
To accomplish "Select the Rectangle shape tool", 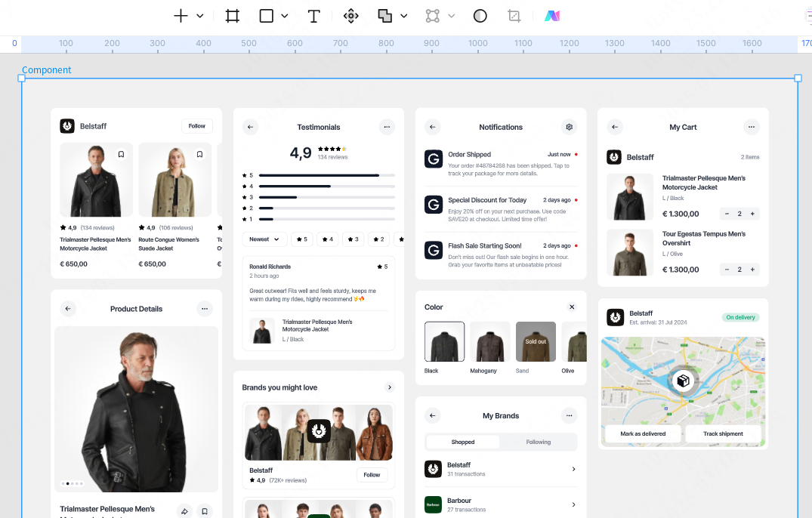I will (266, 16).
